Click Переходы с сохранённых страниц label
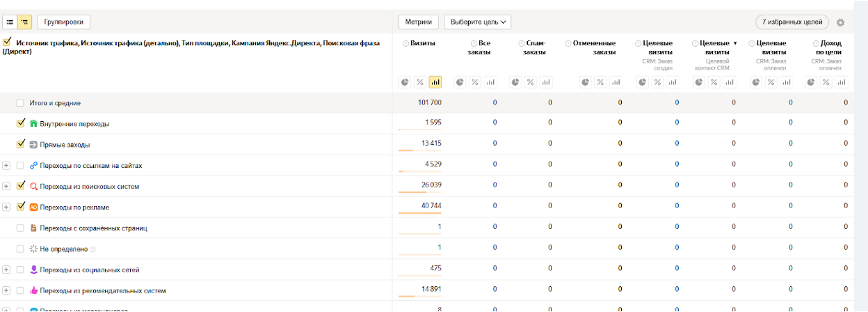The height and width of the screenshot is (312, 868). coord(93,228)
